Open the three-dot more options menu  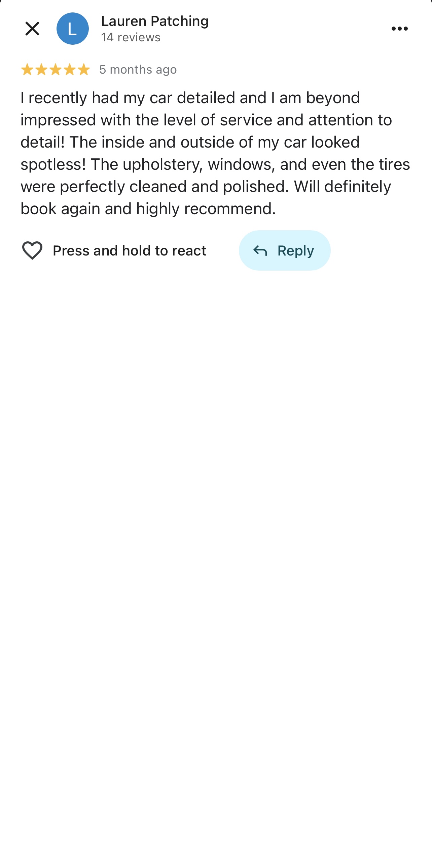click(400, 29)
